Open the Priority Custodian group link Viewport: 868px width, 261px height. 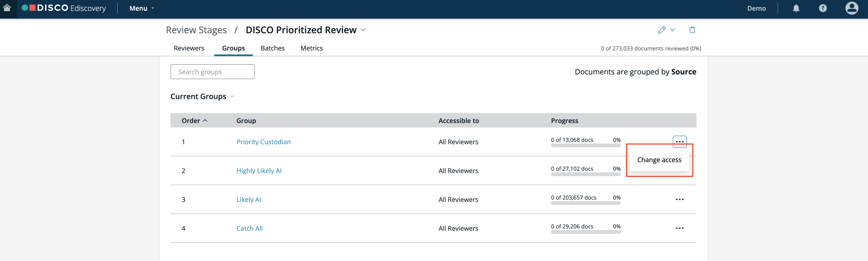point(263,142)
